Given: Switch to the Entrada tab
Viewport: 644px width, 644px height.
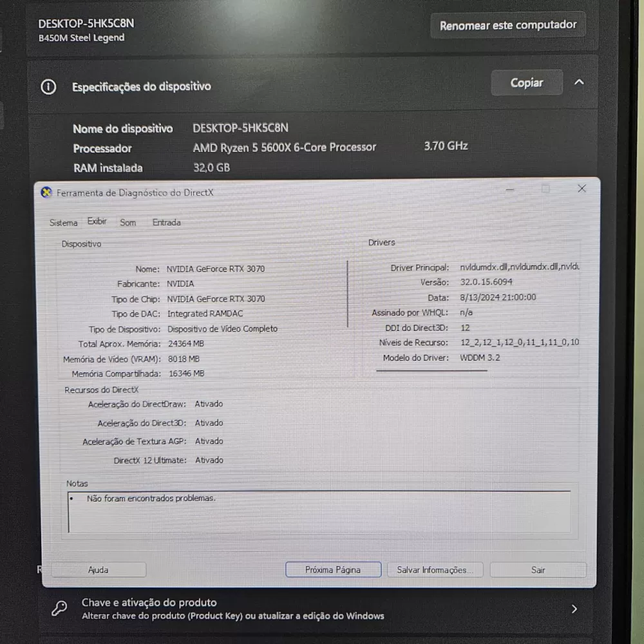Looking at the screenshot, I should click(x=166, y=222).
